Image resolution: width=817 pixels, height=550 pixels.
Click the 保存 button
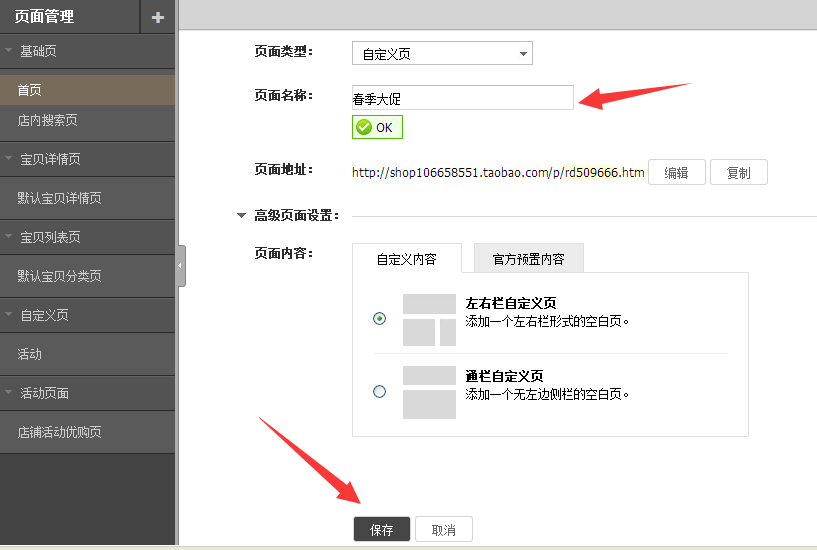click(382, 530)
